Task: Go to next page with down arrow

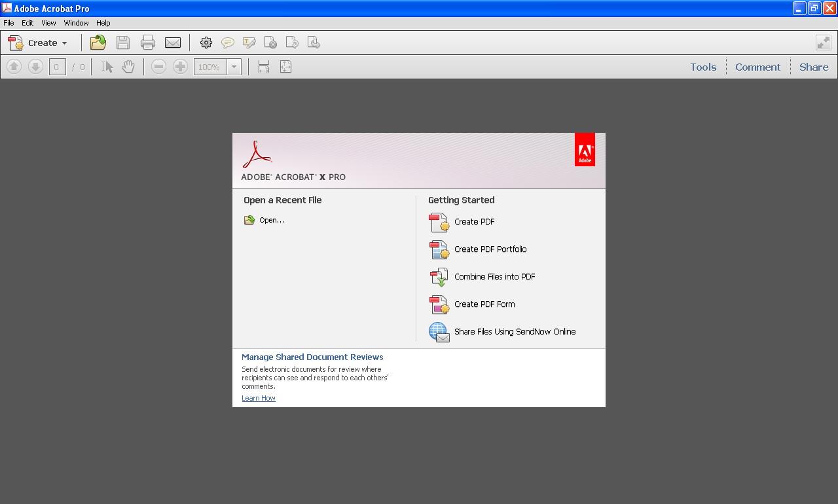Action: (36, 66)
